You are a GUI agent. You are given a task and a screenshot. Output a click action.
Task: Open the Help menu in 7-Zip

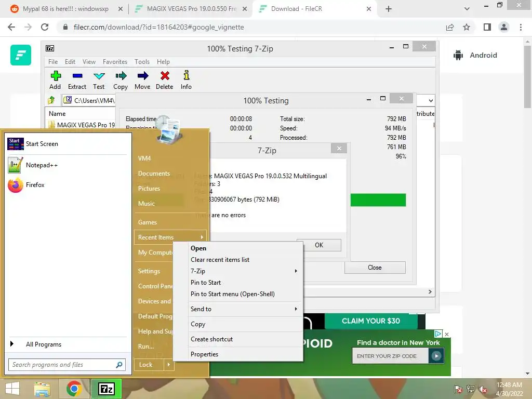coord(163,62)
